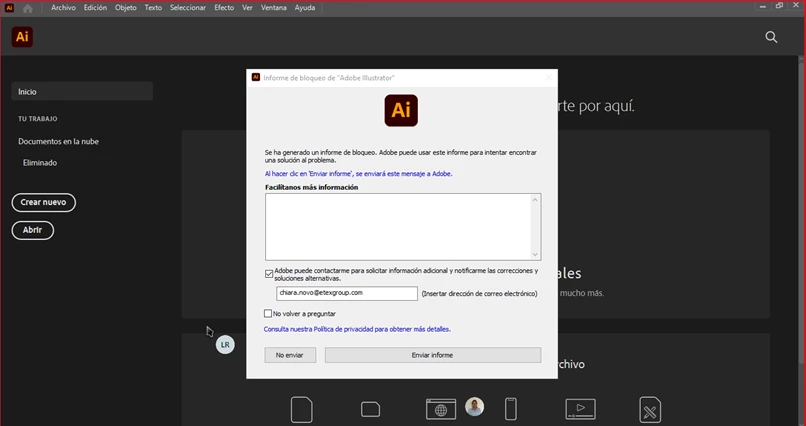Restore down the Illustrator window
806x426 pixels.
click(779, 6)
